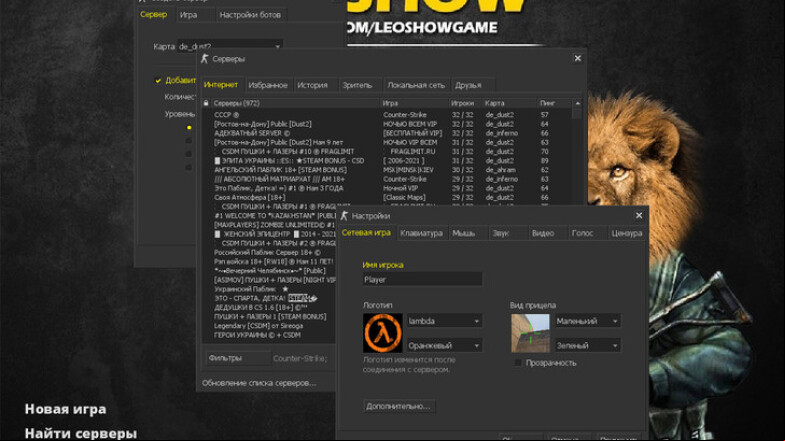Close the Настройки window
Screen dimensions: 785x441
pos(639,215)
